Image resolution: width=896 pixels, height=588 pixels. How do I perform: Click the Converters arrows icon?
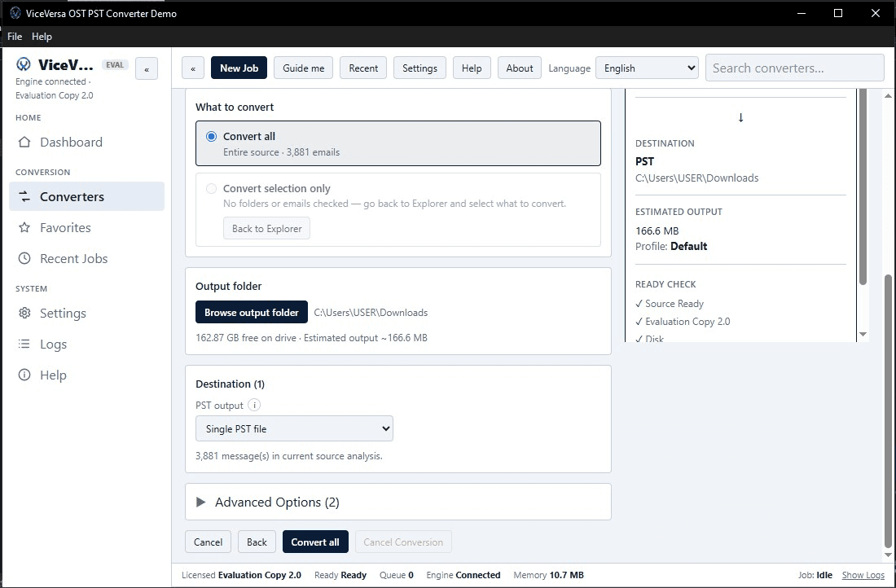pos(24,196)
